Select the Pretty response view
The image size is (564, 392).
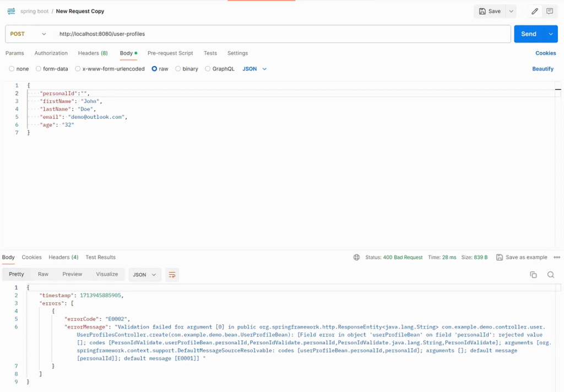coord(17,274)
